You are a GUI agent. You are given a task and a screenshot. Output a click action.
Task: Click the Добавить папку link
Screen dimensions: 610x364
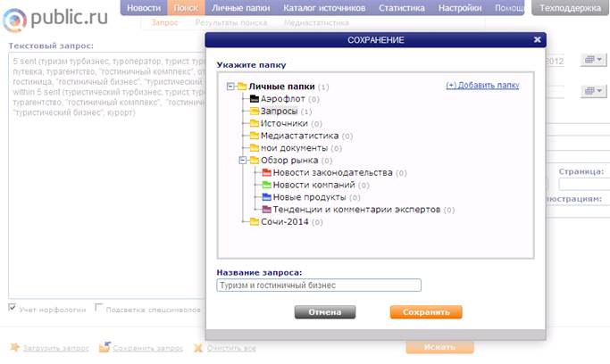[482, 85]
